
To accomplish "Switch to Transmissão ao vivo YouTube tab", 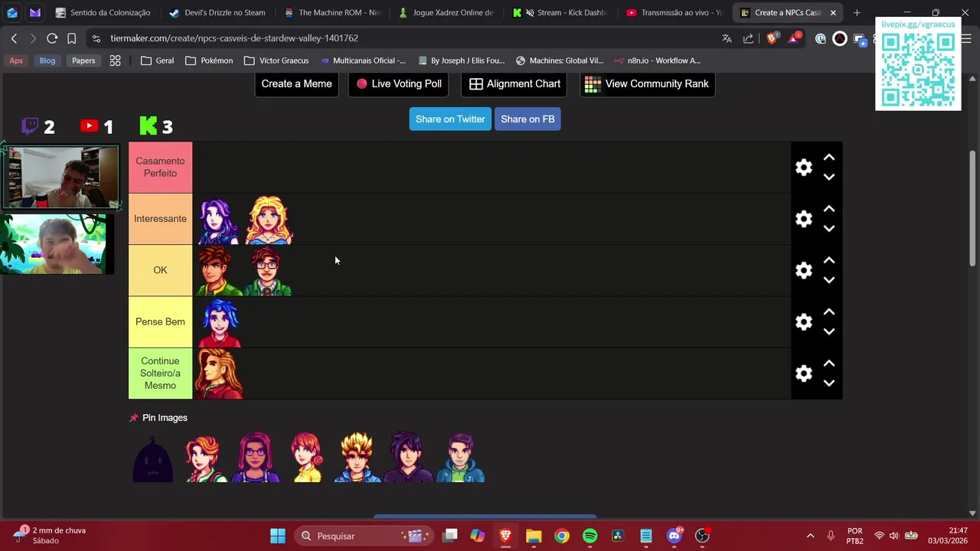I will 675,13.
